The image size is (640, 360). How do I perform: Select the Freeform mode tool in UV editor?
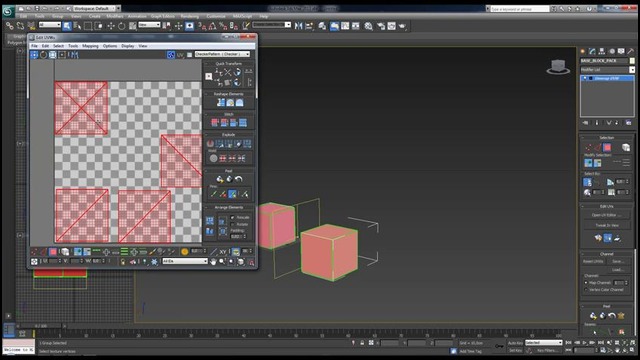point(62,55)
